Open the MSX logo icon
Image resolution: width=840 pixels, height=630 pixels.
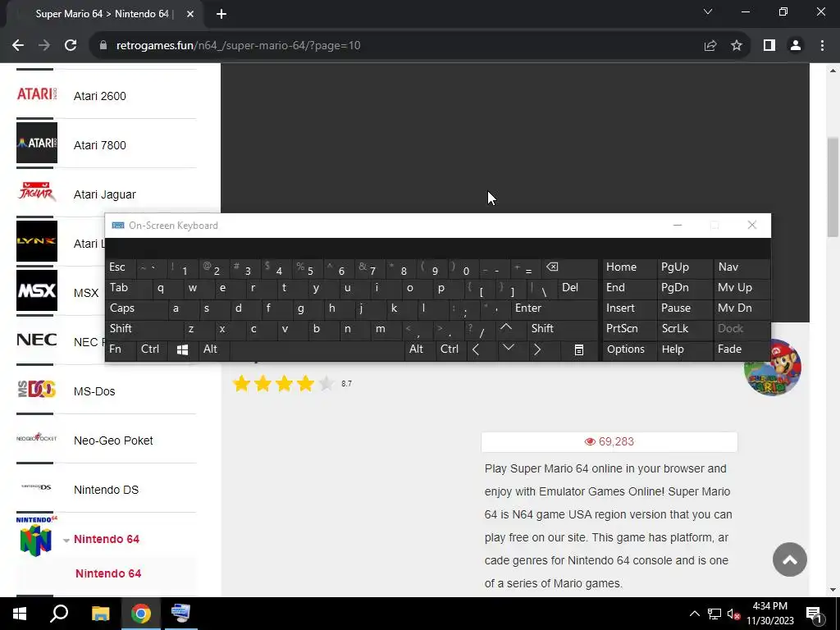[x=36, y=290]
